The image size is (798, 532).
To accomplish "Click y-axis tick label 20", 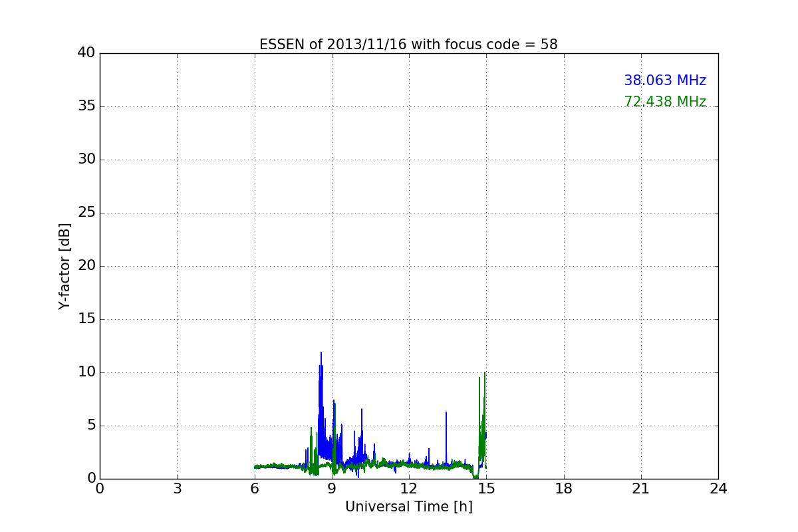I will 86,266.
